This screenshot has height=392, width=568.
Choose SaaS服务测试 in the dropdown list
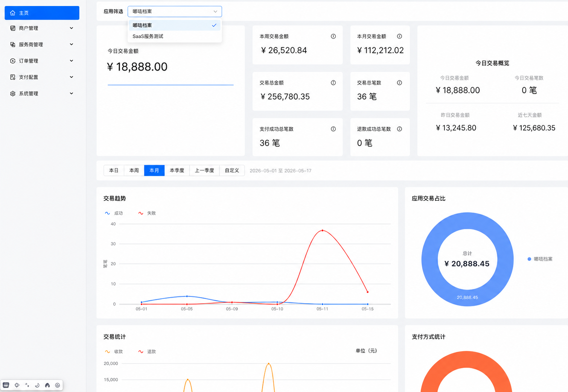[175, 36]
